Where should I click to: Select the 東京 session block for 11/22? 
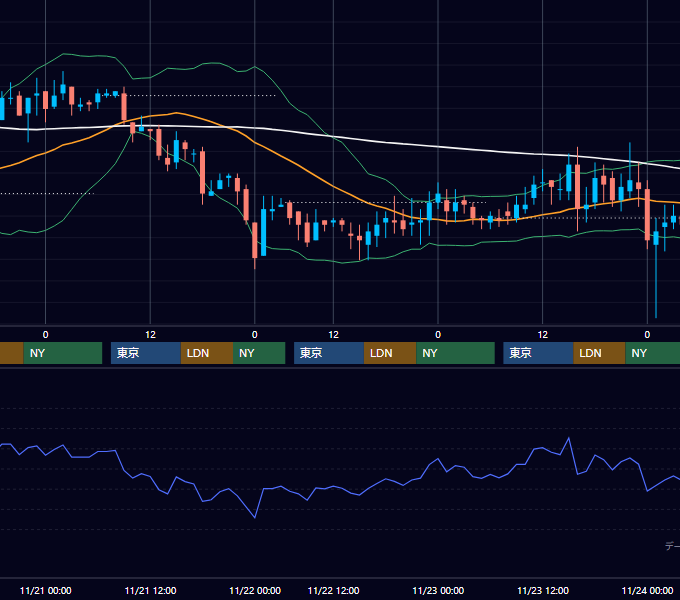(x=329, y=353)
